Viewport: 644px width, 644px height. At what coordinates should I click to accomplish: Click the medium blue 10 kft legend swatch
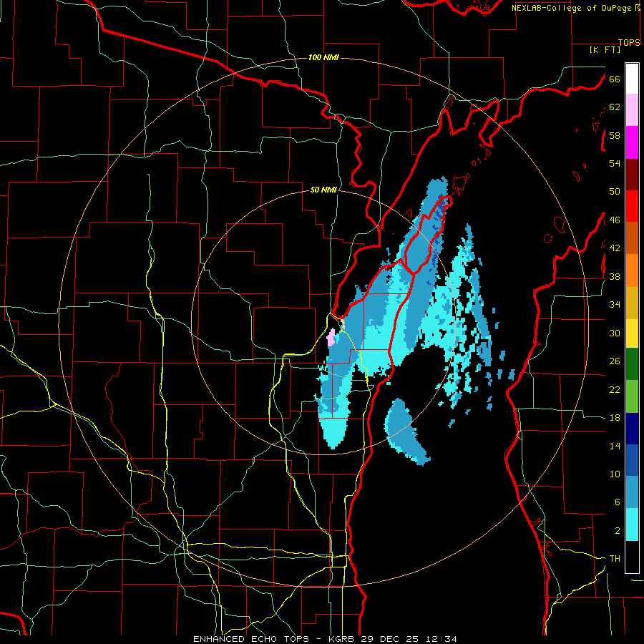click(632, 460)
